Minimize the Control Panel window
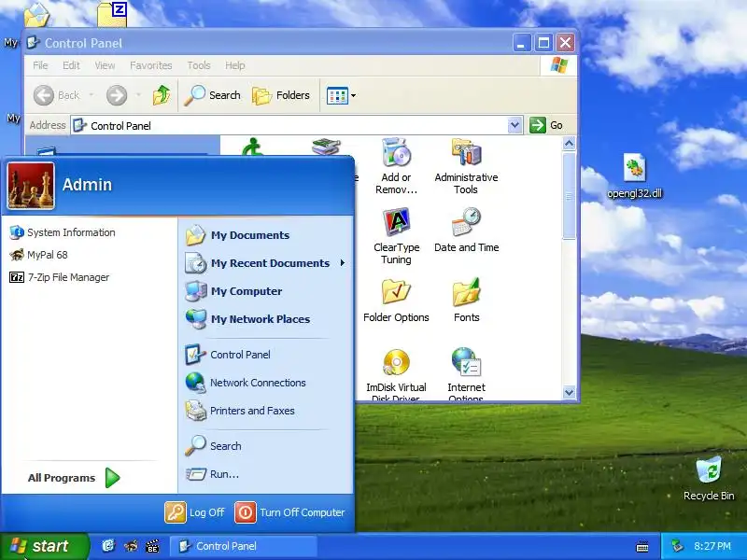The width and height of the screenshot is (747, 560). coord(522,43)
